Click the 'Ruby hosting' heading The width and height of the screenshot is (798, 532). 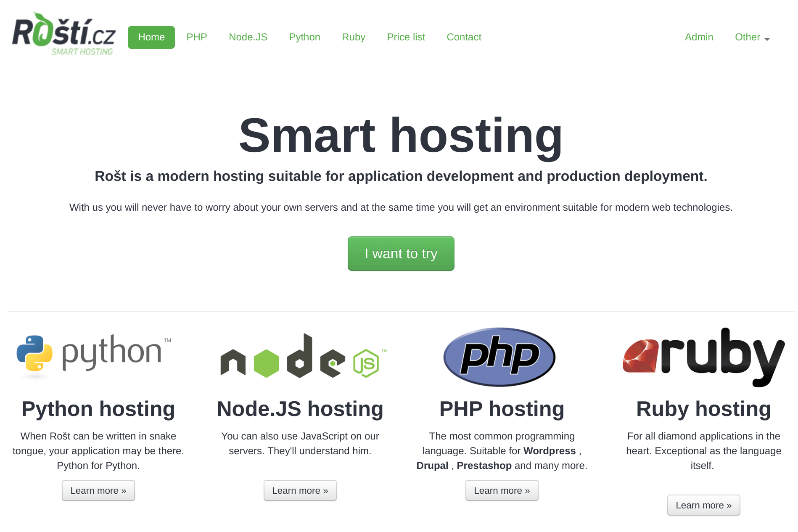[x=704, y=409]
